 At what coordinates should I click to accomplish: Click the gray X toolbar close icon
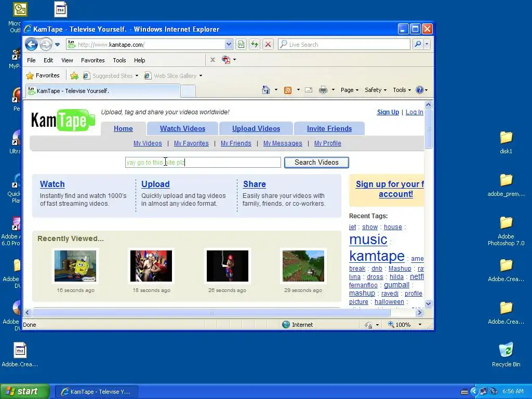(212, 60)
